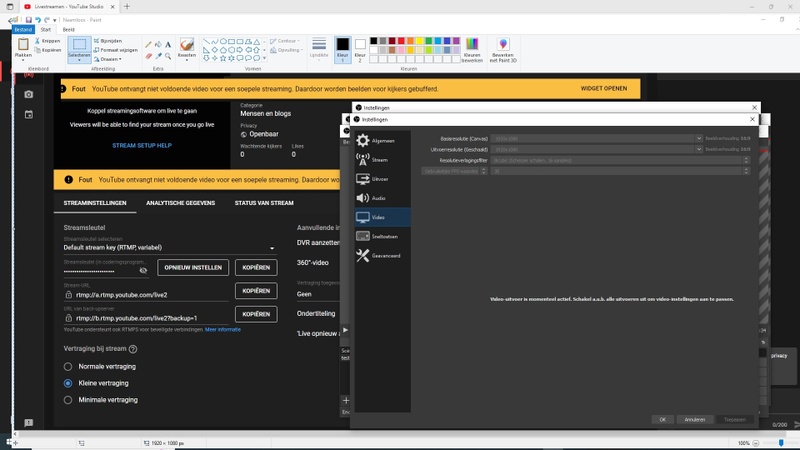Switch to the Beeld ribbon tab
The height and width of the screenshot is (450, 800).
[x=68, y=30]
